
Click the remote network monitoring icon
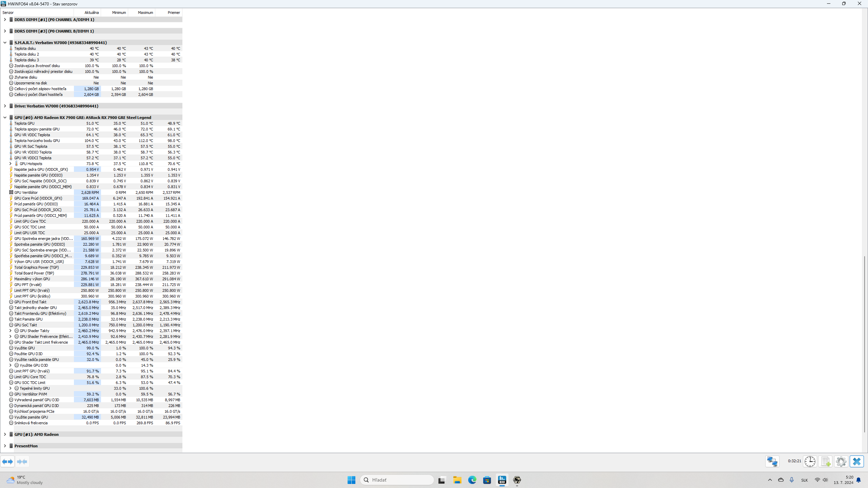772,462
